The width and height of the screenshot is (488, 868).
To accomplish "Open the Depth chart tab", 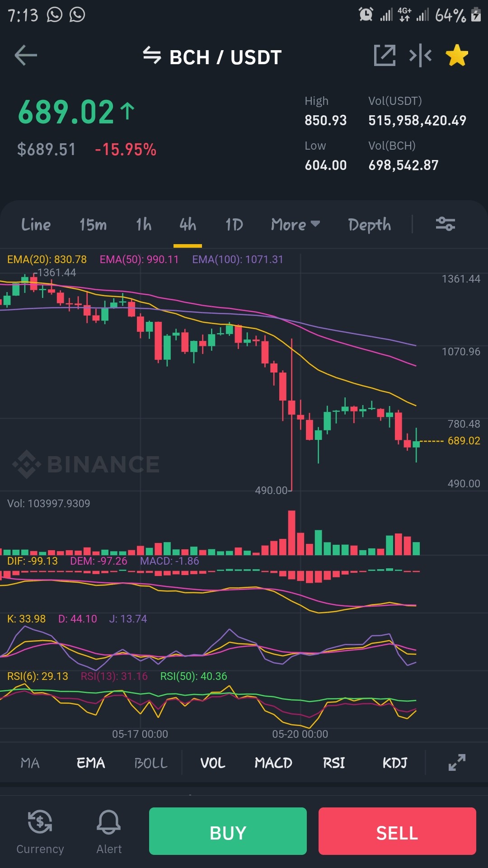I will pyautogui.click(x=369, y=225).
